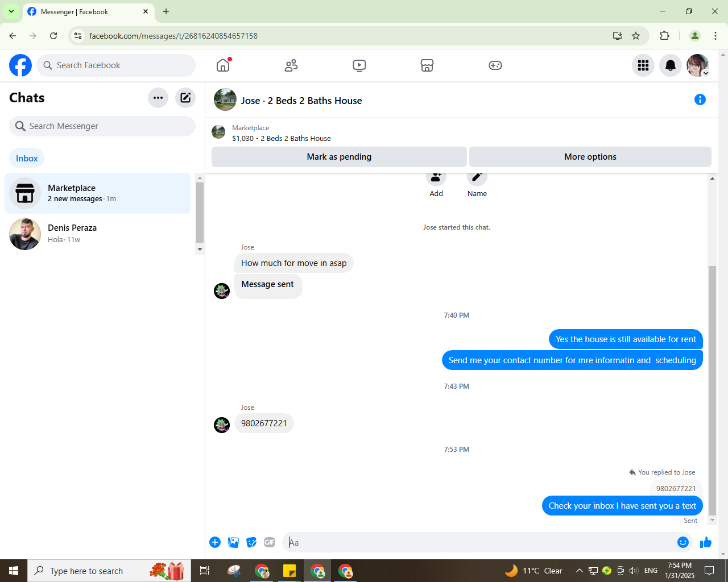Reload the page
This screenshot has height=582, width=728.
[53, 36]
